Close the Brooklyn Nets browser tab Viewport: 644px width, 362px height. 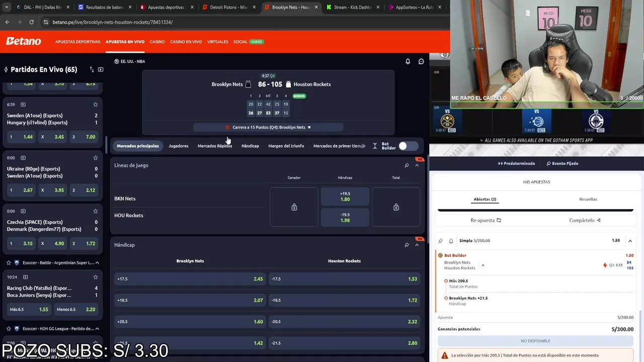[316, 7]
